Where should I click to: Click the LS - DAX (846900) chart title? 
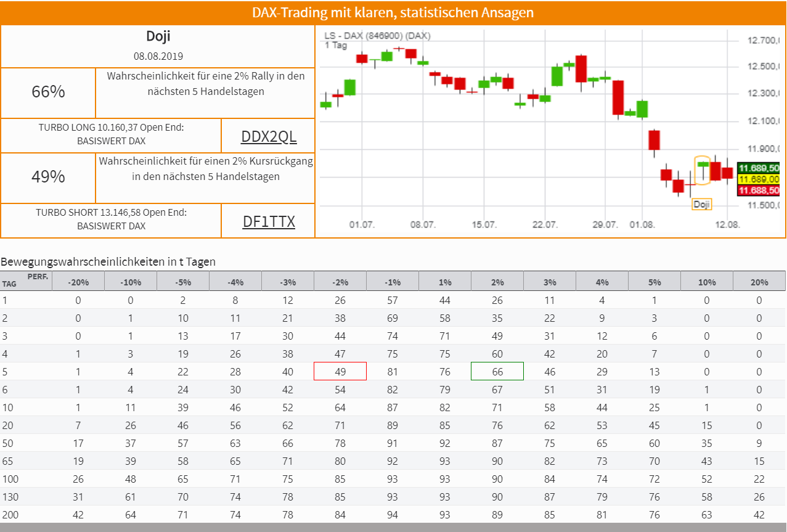tap(377, 36)
